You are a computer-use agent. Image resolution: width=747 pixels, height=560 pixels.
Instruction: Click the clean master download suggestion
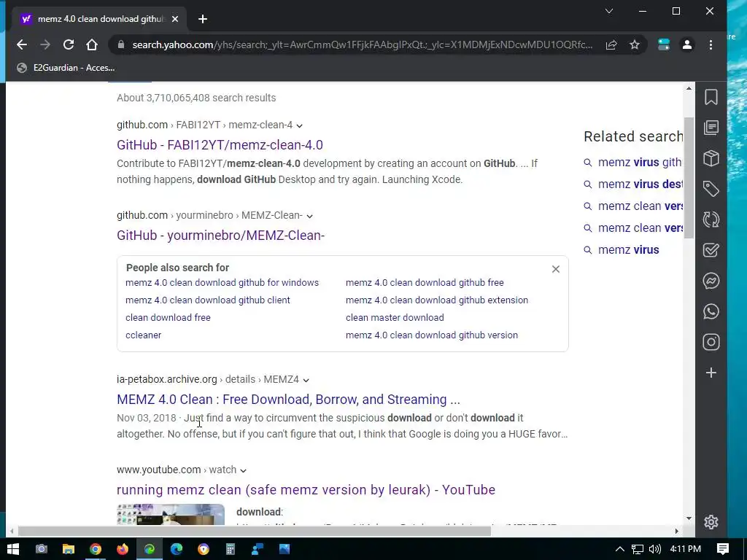pos(395,318)
